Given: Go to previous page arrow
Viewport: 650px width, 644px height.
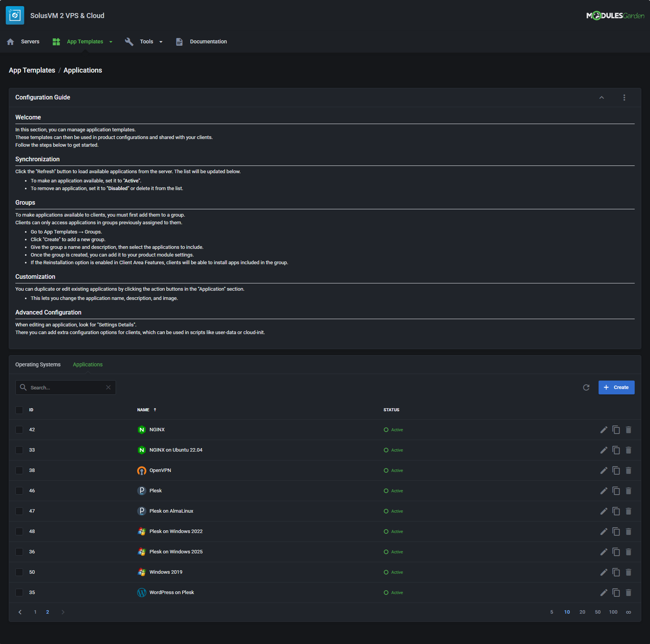Looking at the screenshot, I should 20,612.
